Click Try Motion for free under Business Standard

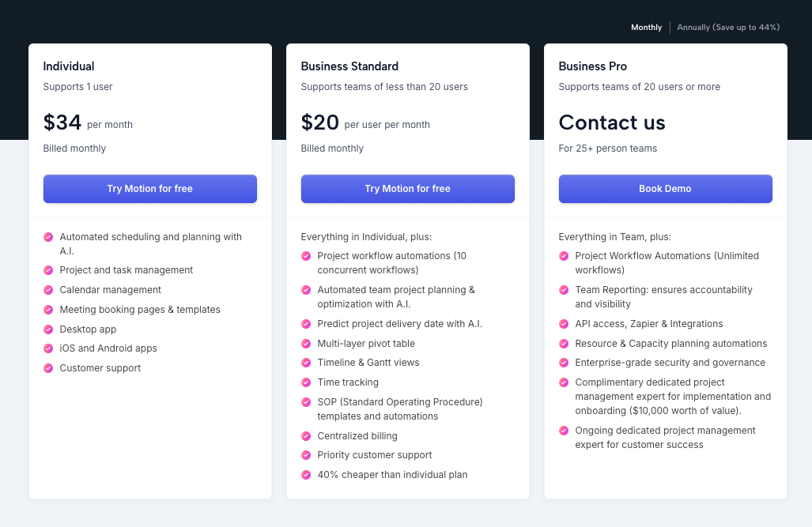point(407,189)
